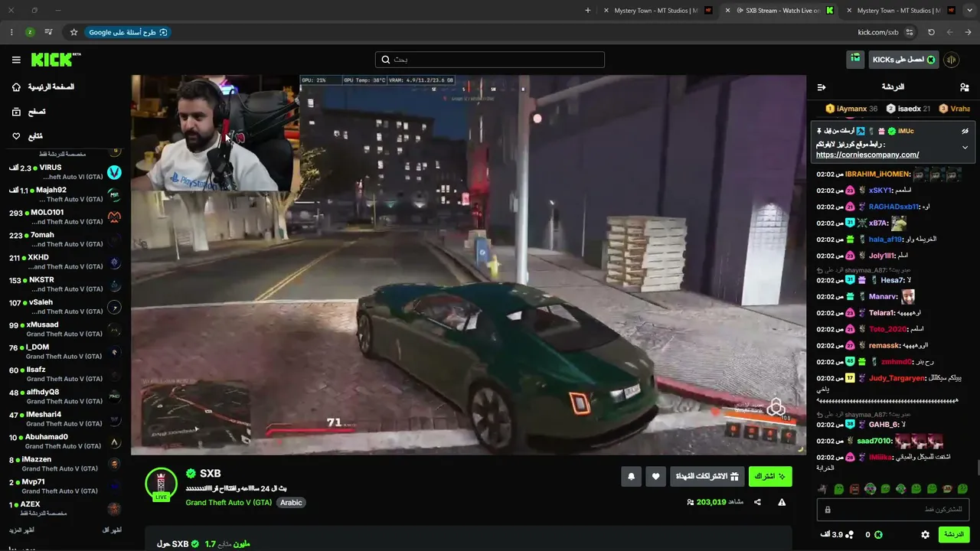Open the Kick hamburger sidebar menu
The width and height of the screenshot is (980, 551).
16,60
